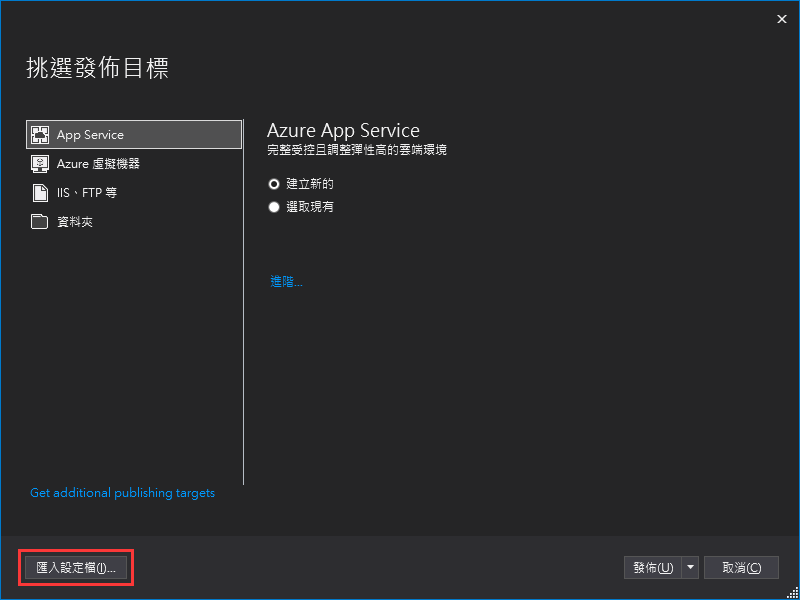This screenshot has height=600, width=800.
Task: Select the App Service publish target label
Action: (x=90, y=135)
